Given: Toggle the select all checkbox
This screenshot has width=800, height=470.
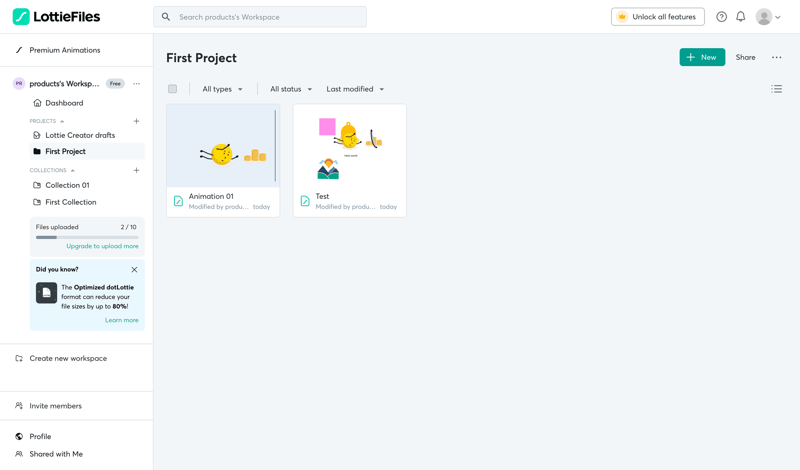Looking at the screenshot, I should click(172, 89).
